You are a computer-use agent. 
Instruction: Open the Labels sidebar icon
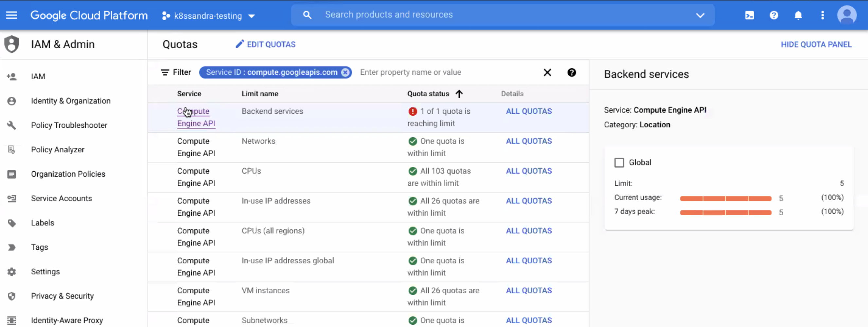12,223
